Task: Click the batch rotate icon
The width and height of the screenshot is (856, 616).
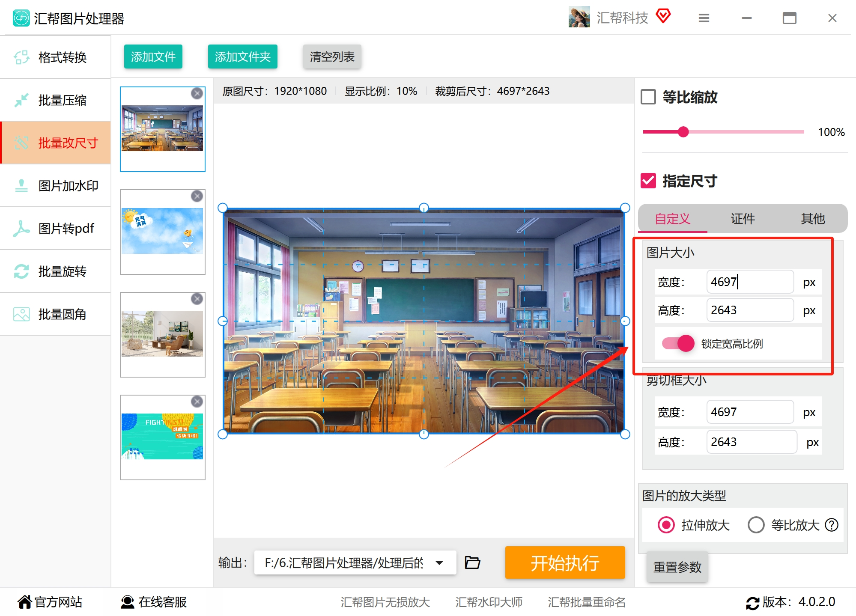Action: [21, 271]
